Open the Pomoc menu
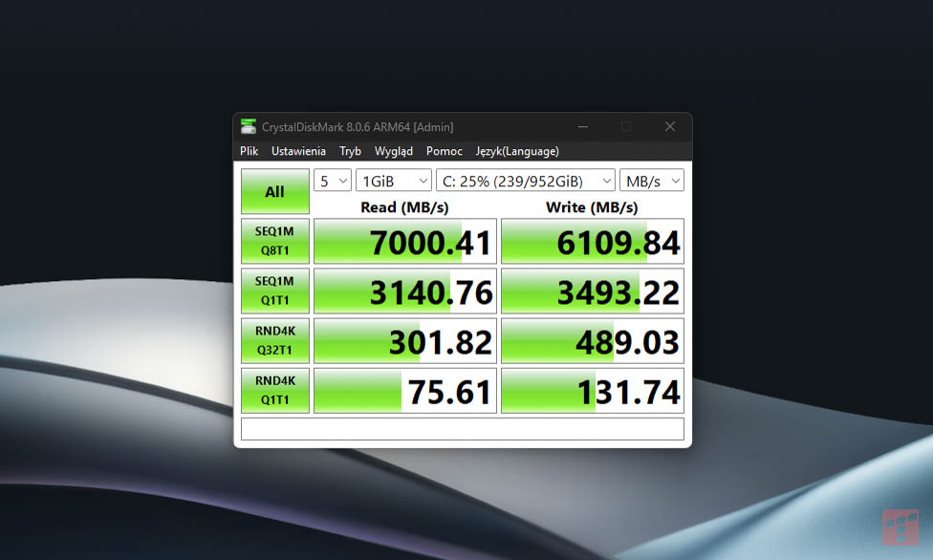 coord(445,151)
